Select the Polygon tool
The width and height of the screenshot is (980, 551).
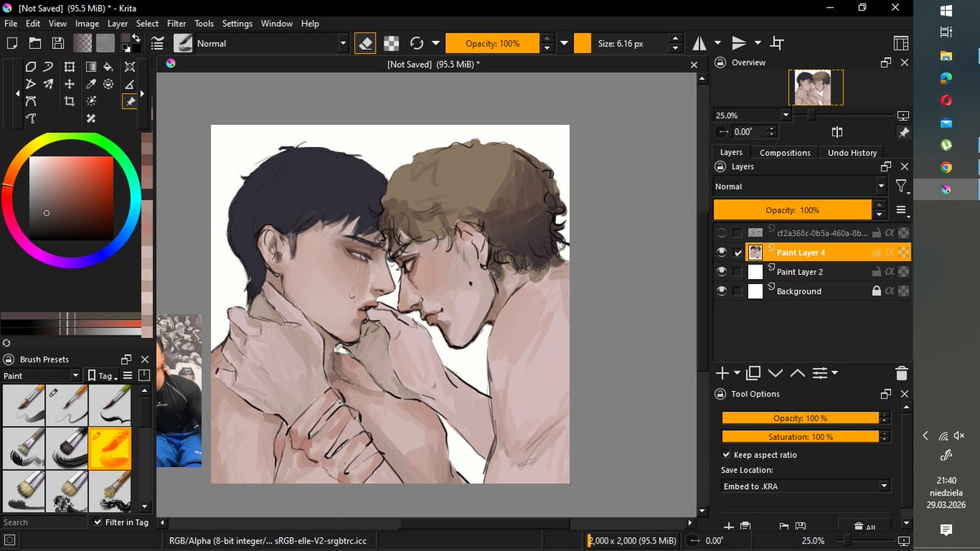click(x=31, y=67)
